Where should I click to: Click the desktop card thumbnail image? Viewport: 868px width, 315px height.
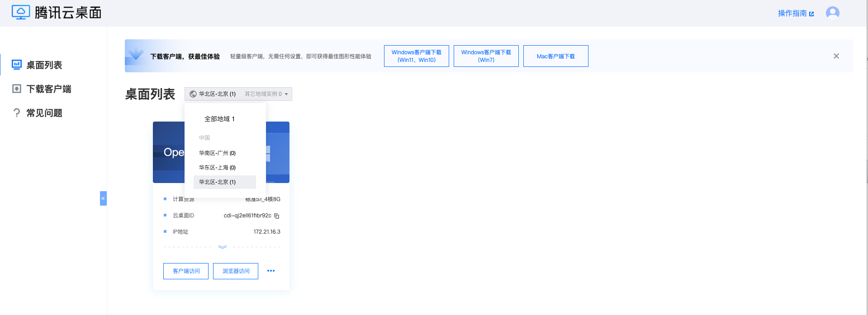(x=221, y=152)
